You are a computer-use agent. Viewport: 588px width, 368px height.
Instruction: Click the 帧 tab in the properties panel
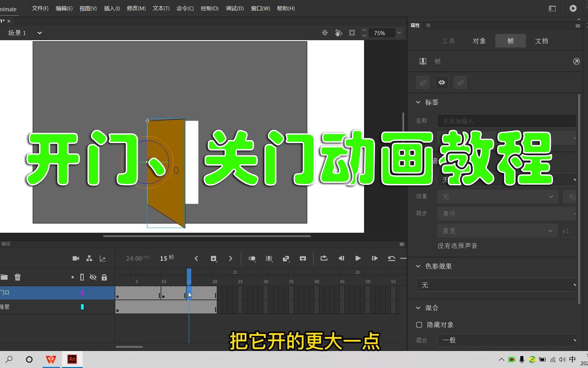[x=510, y=41]
